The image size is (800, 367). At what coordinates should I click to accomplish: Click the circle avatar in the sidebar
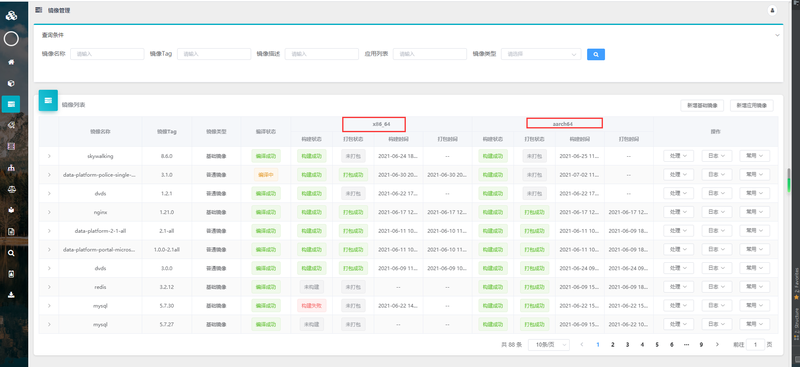tap(11, 39)
